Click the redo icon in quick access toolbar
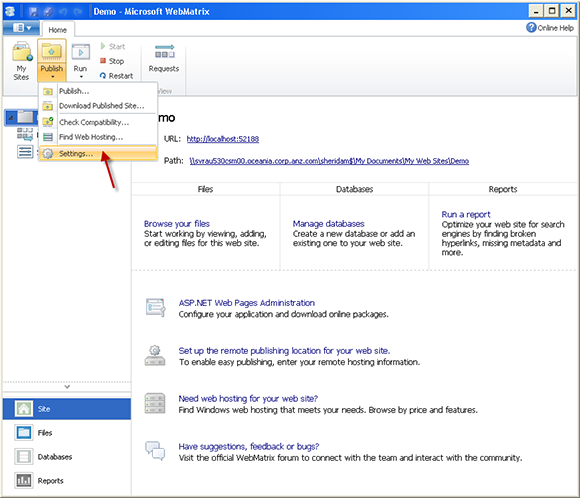Image resolution: width=580 pixels, height=498 pixels. click(x=77, y=11)
